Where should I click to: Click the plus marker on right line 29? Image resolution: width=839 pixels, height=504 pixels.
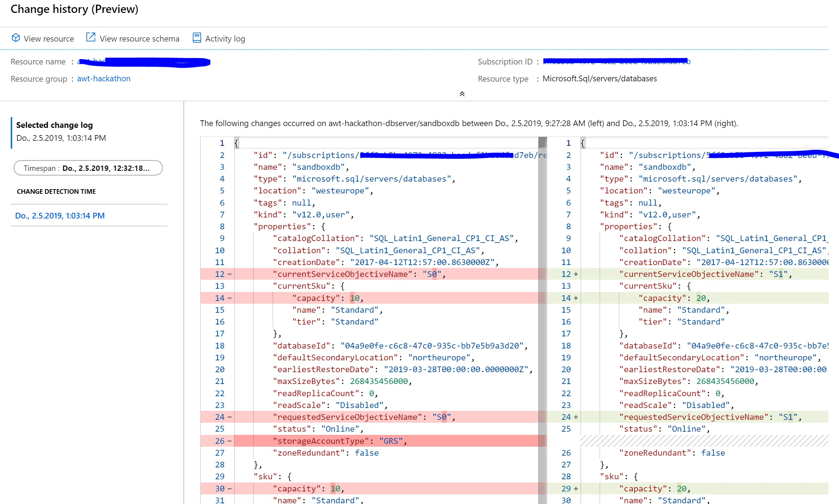pyautogui.click(x=576, y=489)
